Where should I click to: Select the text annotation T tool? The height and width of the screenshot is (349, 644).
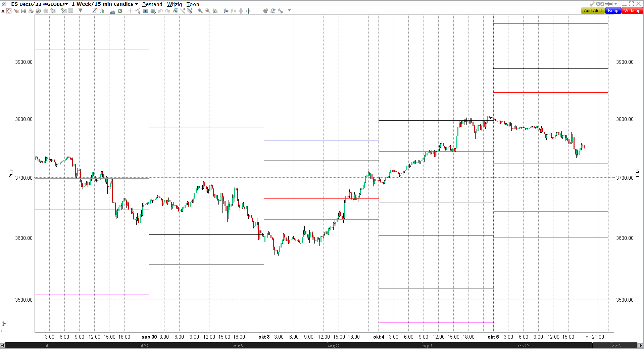click(145, 11)
